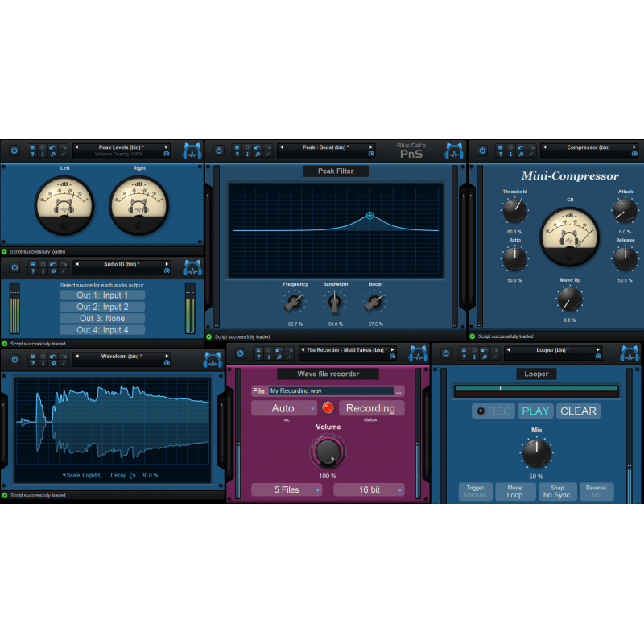The width and height of the screenshot is (644, 644).
Task: Toggle the Reverse option in the Looper
Action: pyautogui.click(x=597, y=491)
